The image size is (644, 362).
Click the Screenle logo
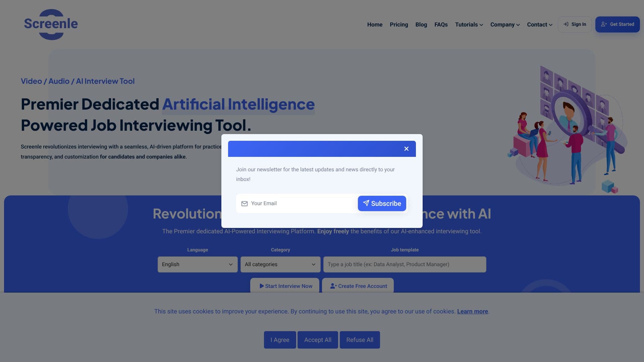point(51,24)
